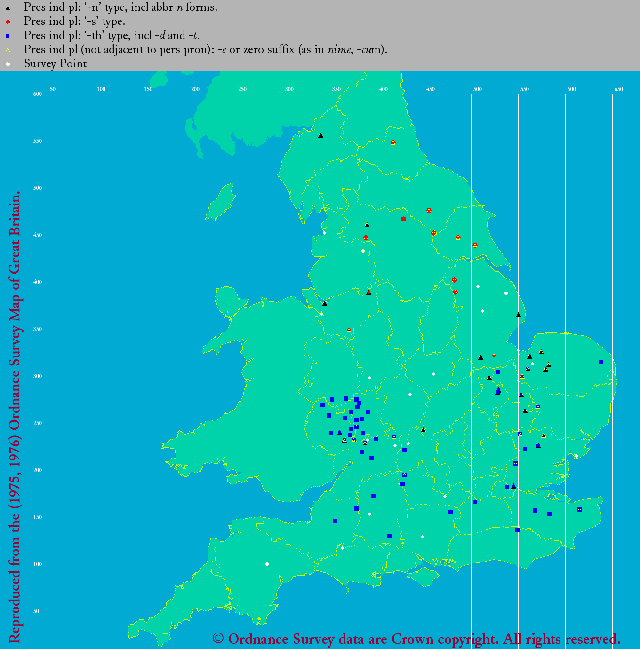Click the red diamond '-es' legend icon

point(9,20)
